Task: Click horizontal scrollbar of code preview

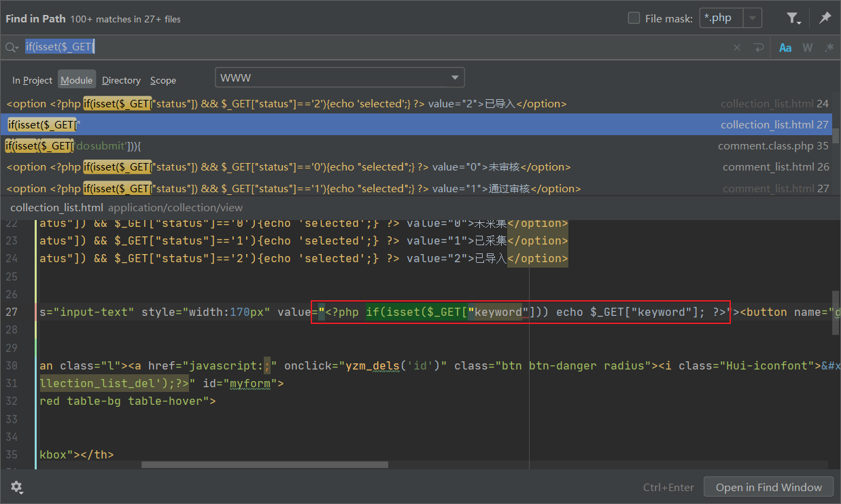Action: (264, 465)
